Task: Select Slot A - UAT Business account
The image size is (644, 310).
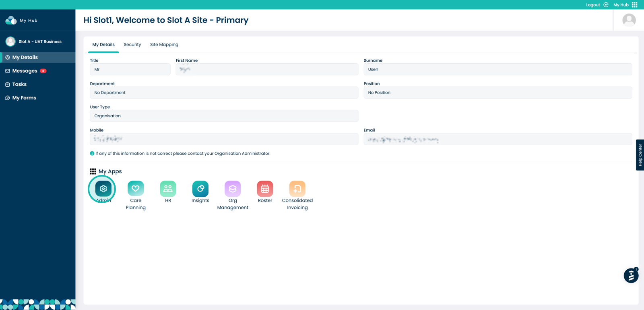Action: pyautogui.click(x=39, y=42)
